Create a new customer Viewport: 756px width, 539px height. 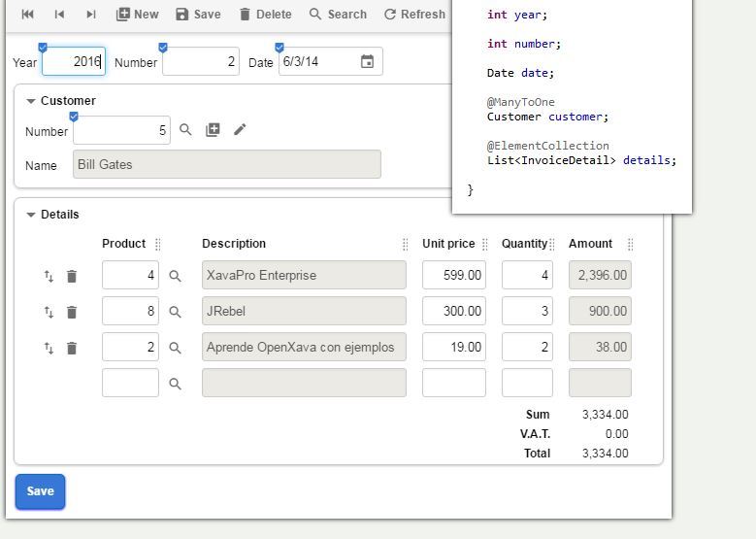click(x=213, y=129)
